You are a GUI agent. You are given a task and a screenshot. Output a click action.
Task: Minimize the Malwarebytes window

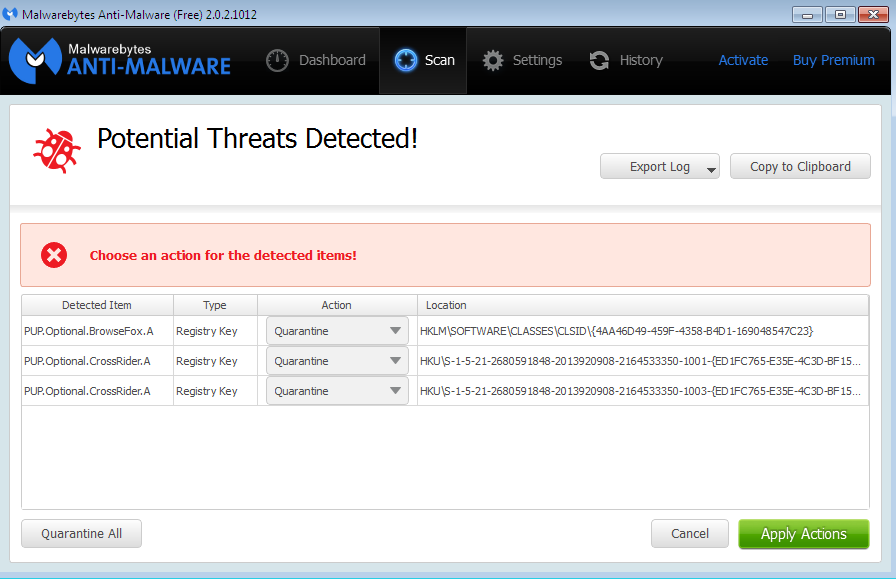(x=807, y=14)
